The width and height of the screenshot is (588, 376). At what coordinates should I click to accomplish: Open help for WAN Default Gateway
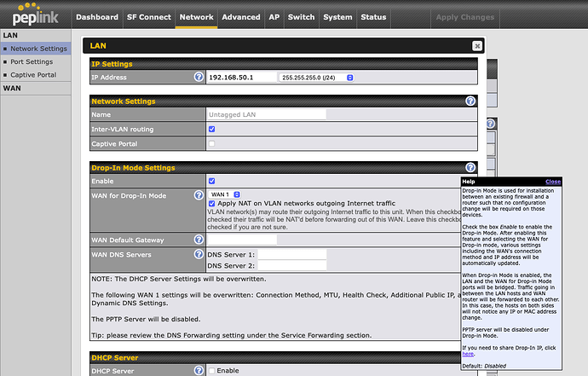point(199,240)
